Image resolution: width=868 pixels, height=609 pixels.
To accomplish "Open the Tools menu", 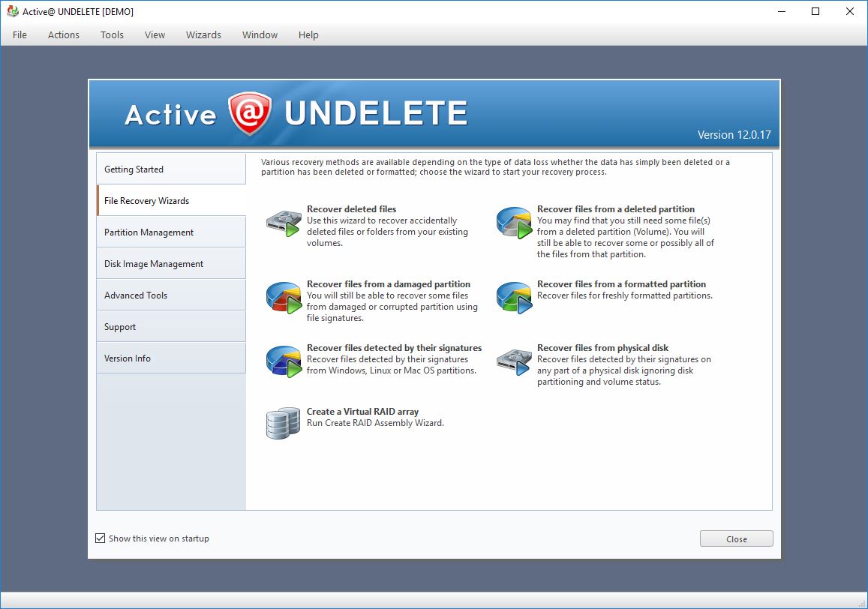I will tap(112, 34).
